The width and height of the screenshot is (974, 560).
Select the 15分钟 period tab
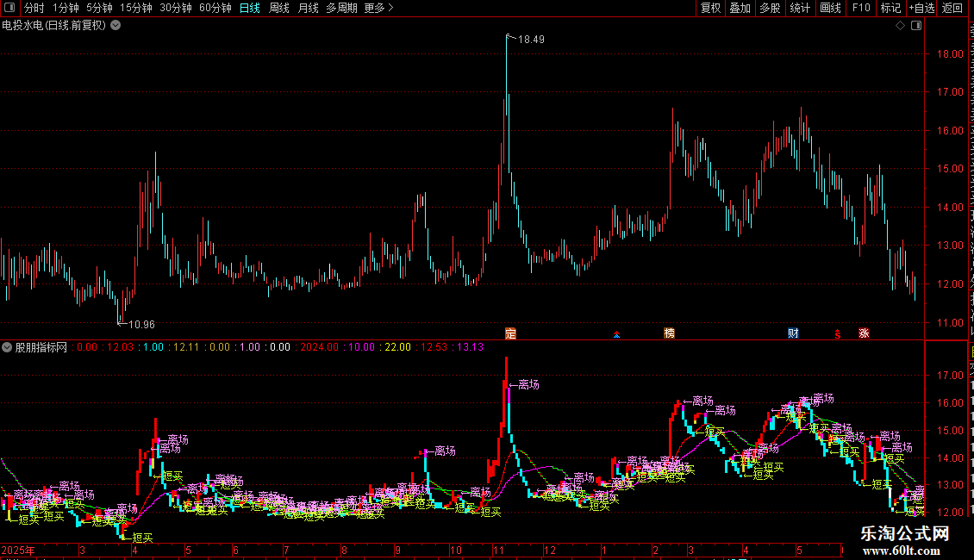coord(136,8)
